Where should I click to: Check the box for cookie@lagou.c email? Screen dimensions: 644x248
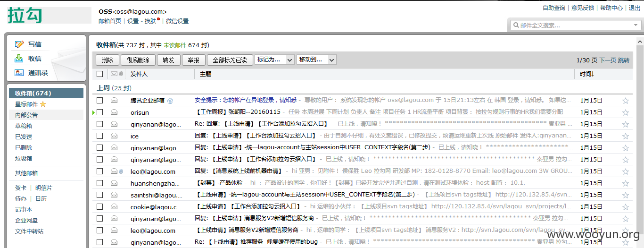click(99, 206)
